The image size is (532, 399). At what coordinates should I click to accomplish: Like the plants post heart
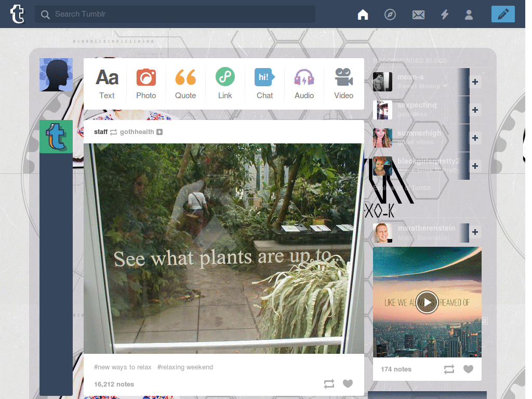pos(348,383)
